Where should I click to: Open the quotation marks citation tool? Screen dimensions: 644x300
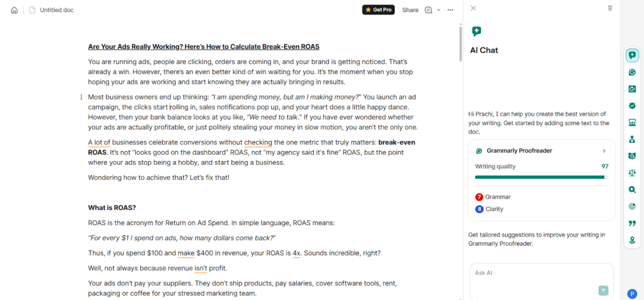tap(632, 223)
